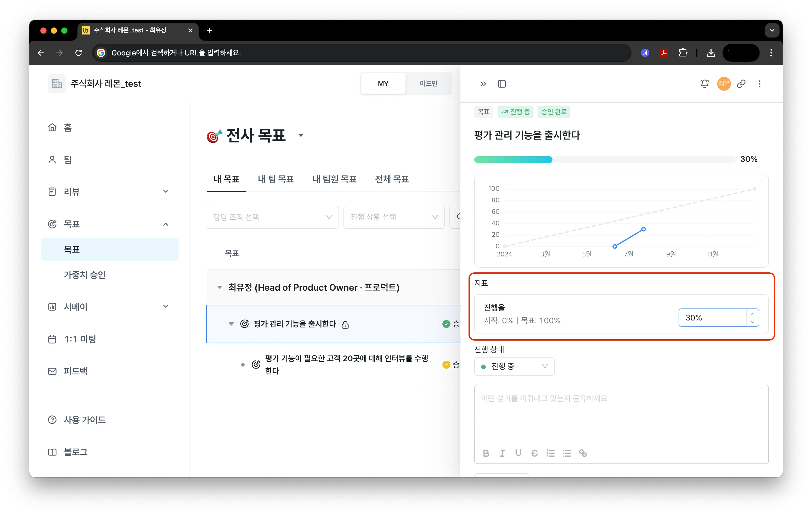The image size is (812, 516).
Task: Open Chrome tab search chevron
Action: pos(772,30)
